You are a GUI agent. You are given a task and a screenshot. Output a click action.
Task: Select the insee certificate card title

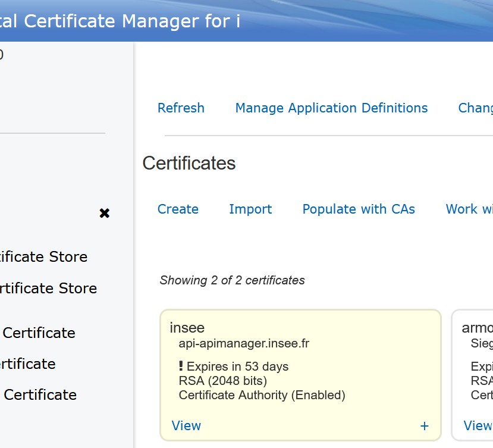(x=187, y=328)
